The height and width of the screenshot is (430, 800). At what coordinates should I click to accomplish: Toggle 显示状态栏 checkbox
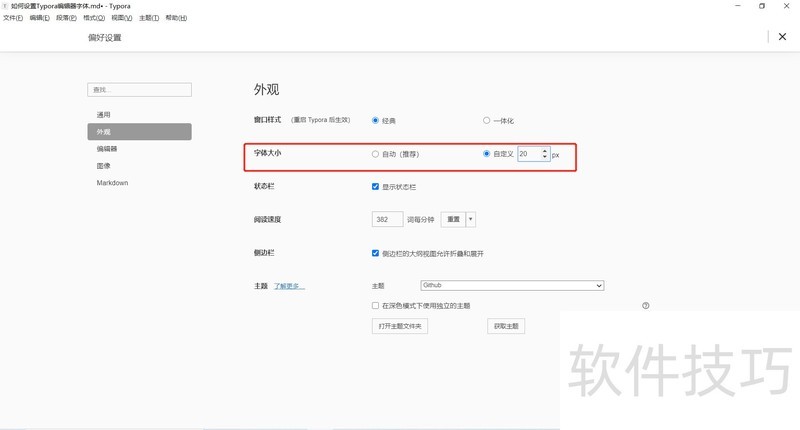click(375, 187)
